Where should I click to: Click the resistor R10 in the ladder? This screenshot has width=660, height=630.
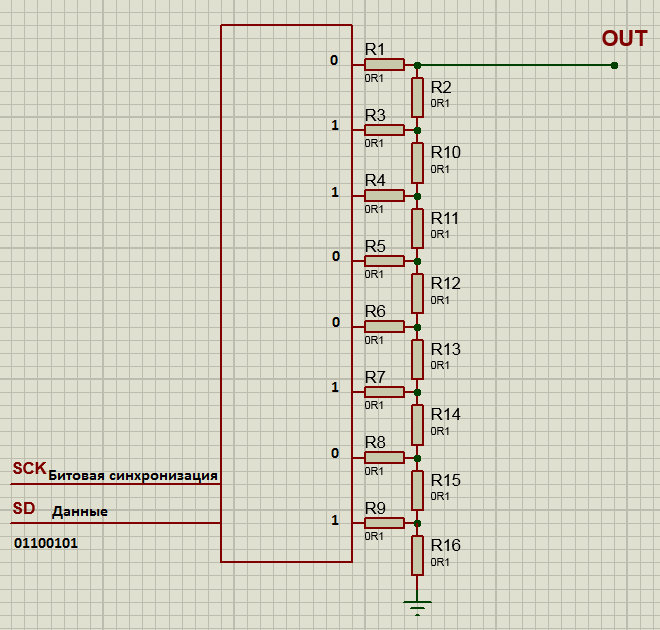pyautogui.click(x=417, y=163)
